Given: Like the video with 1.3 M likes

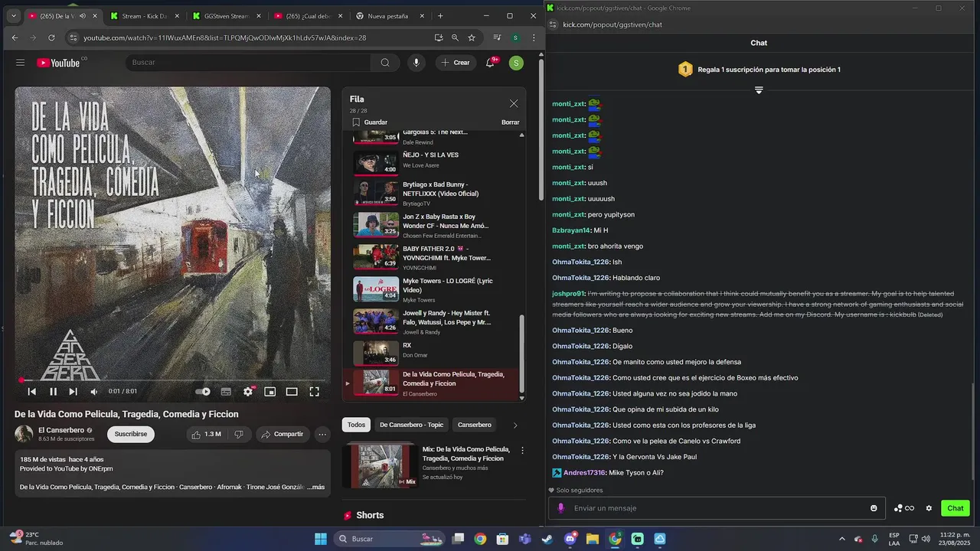Looking at the screenshot, I should [x=207, y=434].
